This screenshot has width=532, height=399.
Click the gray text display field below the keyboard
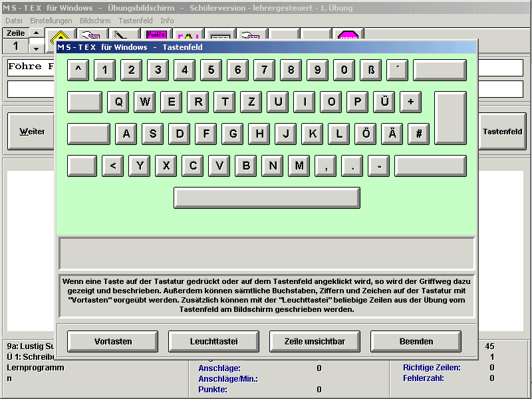267,253
